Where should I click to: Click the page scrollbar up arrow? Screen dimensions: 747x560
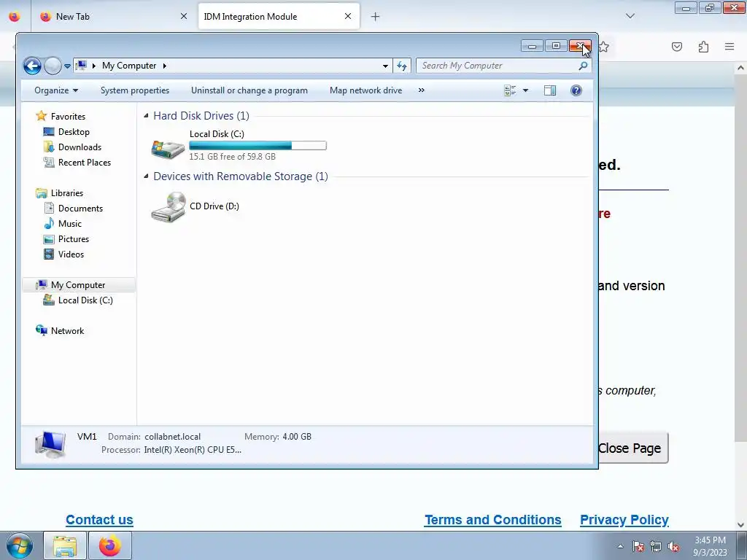[740, 68]
